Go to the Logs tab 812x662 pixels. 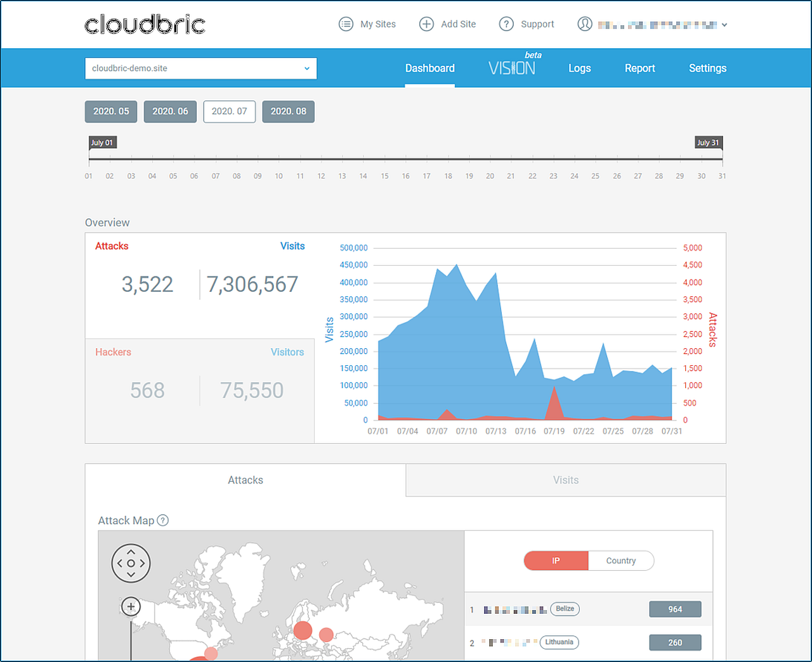(x=580, y=68)
